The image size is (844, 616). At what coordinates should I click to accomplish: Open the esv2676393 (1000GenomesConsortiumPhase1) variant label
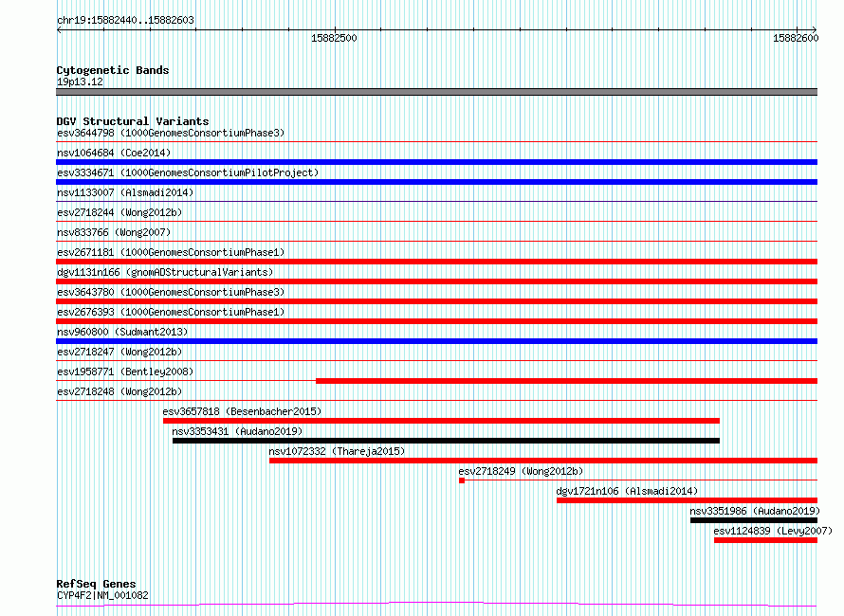pyautogui.click(x=171, y=312)
